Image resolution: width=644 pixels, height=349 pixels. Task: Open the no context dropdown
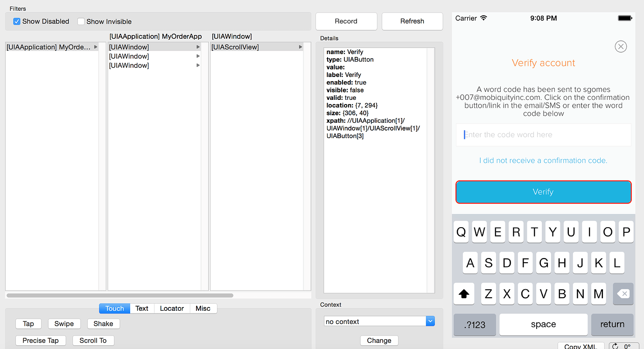(430, 321)
